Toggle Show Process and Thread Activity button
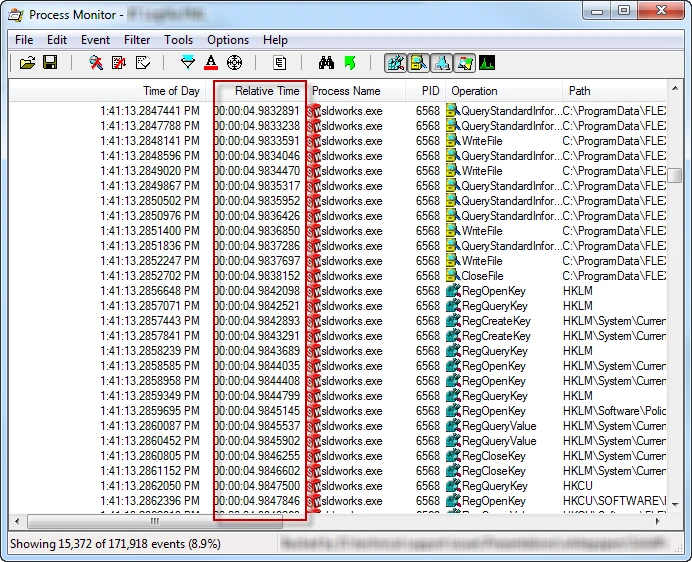Viewport: 692px width, 562px height. [465, 63]
